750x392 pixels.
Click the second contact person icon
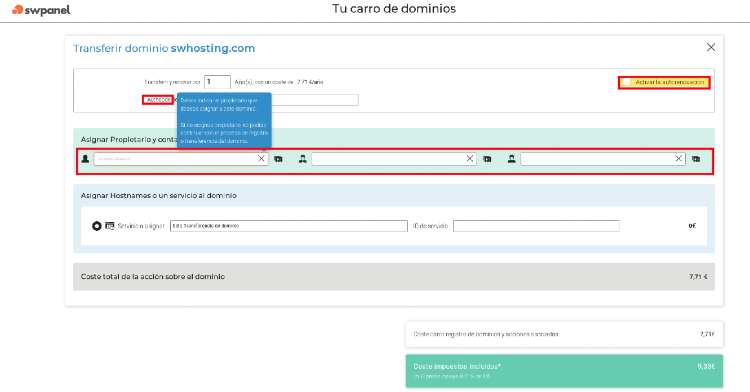302,159
